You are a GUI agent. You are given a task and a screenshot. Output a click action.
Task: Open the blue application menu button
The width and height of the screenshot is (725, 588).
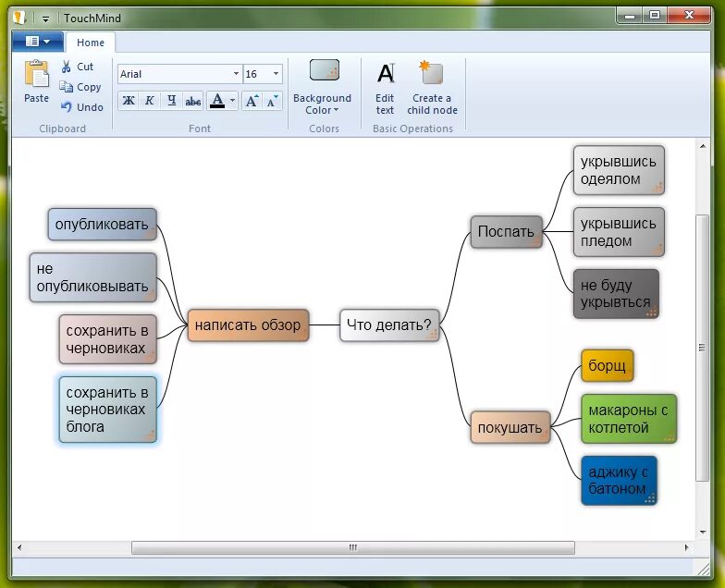[x=37, y=42]
